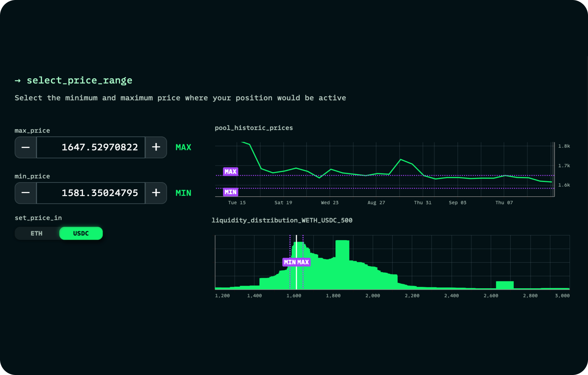Click the green MIN label beside min_price
588x375 pixels.
(183, 193)
